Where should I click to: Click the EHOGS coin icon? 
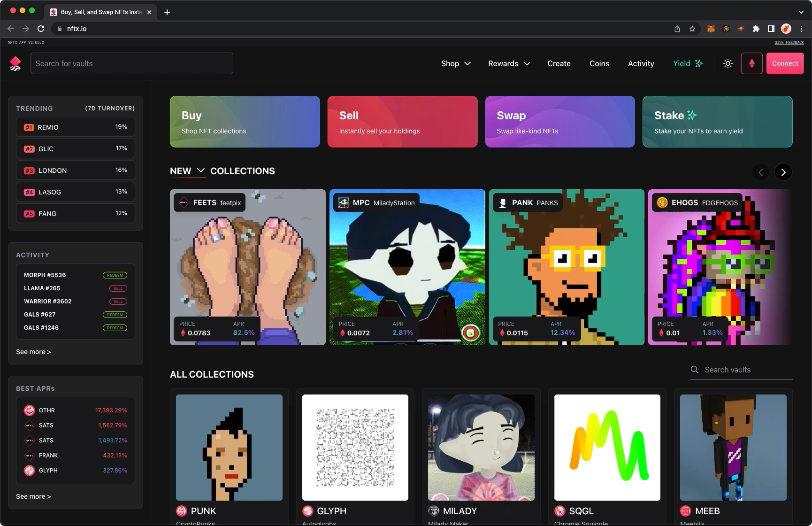pos(662,203)
